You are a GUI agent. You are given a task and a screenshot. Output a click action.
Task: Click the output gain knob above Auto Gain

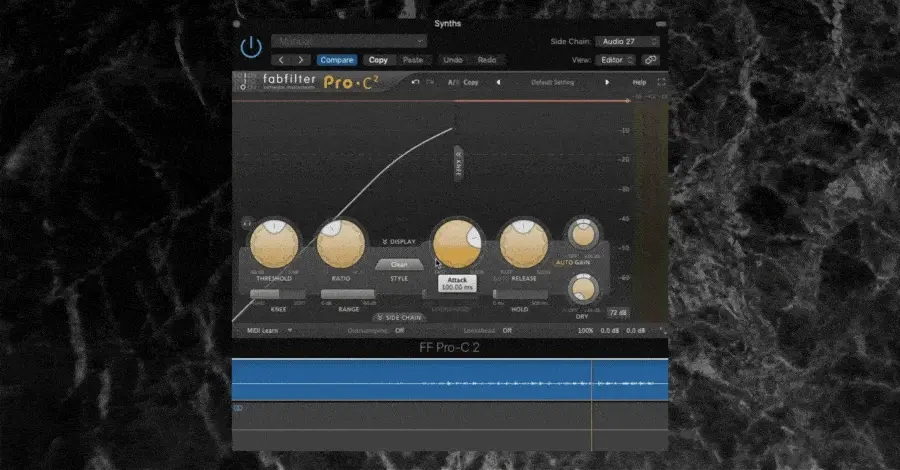583,235
